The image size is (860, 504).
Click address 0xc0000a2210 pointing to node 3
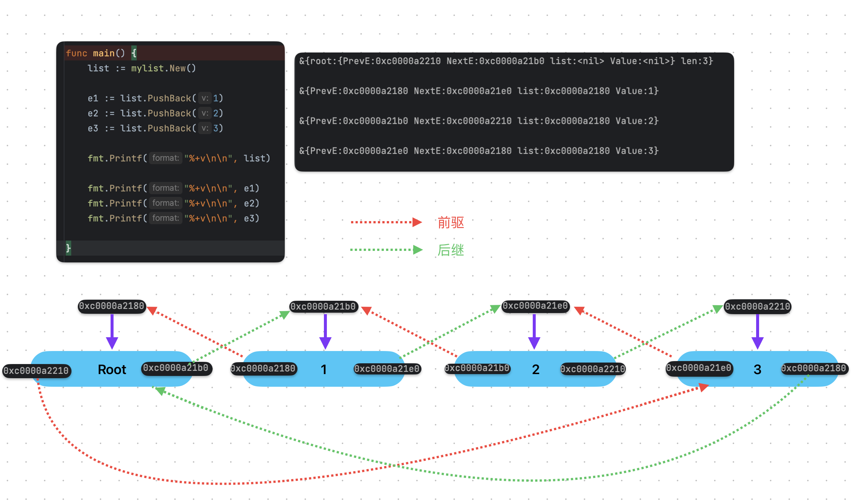757,307
